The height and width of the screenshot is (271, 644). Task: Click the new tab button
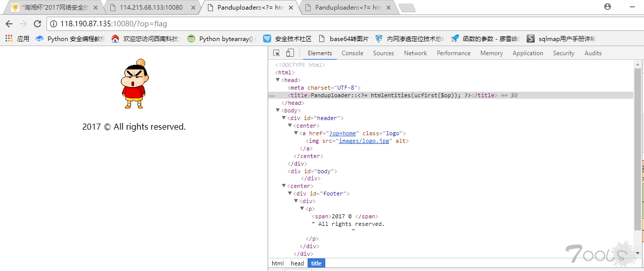tap(407, 8)
